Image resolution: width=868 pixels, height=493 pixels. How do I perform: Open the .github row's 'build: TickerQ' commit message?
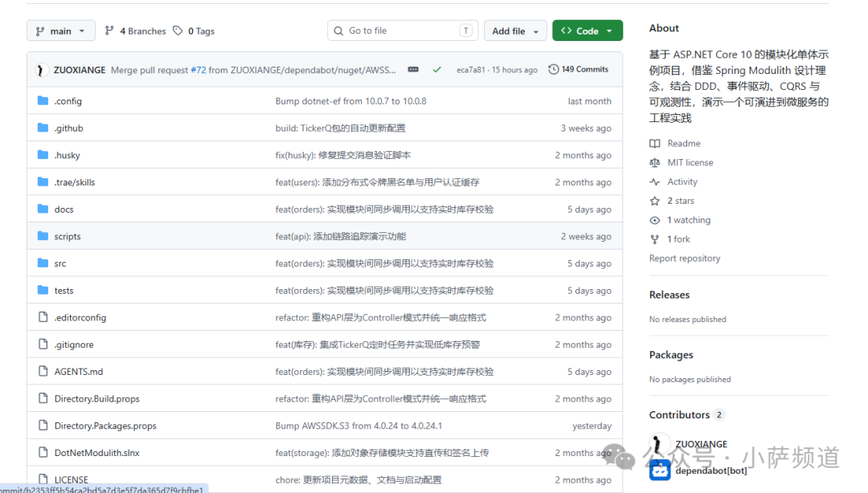pos(341,128)
